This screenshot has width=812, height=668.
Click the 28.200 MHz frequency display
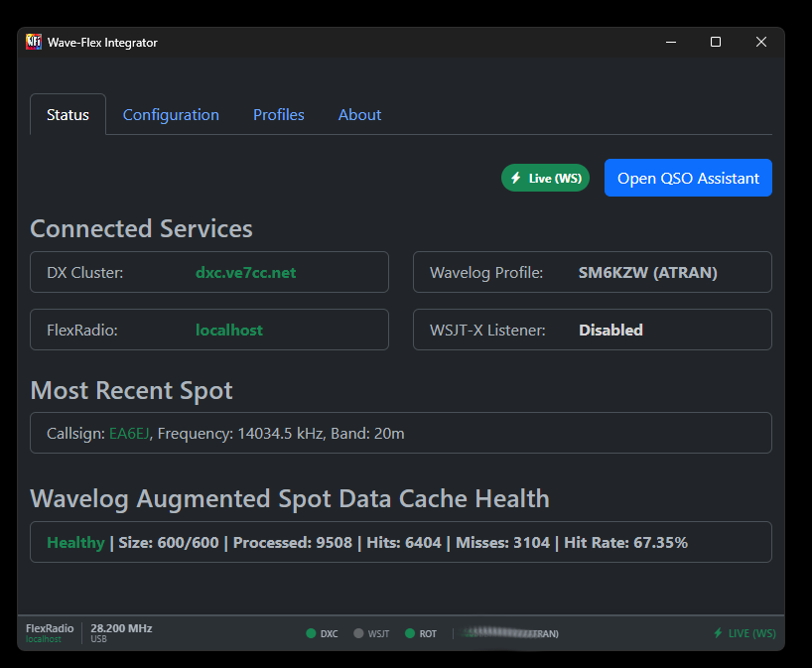(121, 627)
